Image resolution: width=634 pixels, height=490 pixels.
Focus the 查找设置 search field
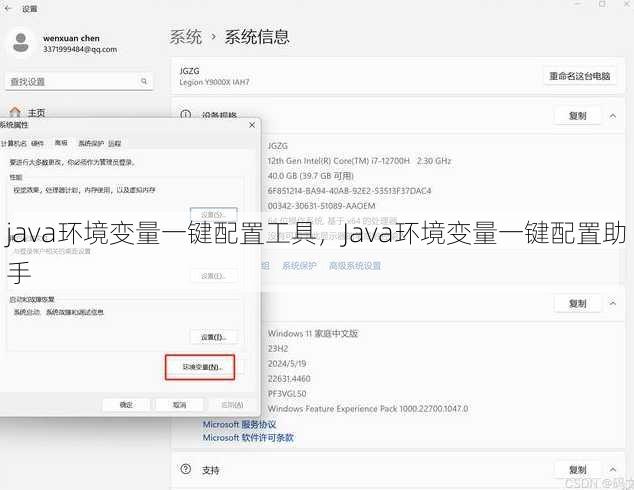pos(79,82)
